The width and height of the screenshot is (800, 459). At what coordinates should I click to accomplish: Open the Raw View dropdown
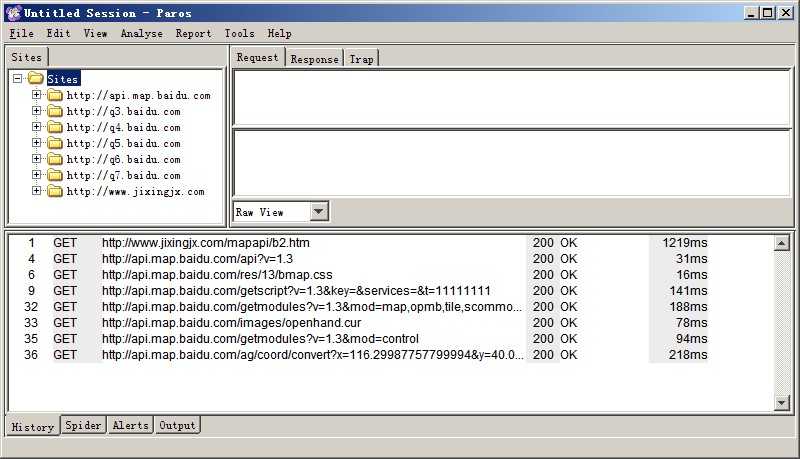319,211
